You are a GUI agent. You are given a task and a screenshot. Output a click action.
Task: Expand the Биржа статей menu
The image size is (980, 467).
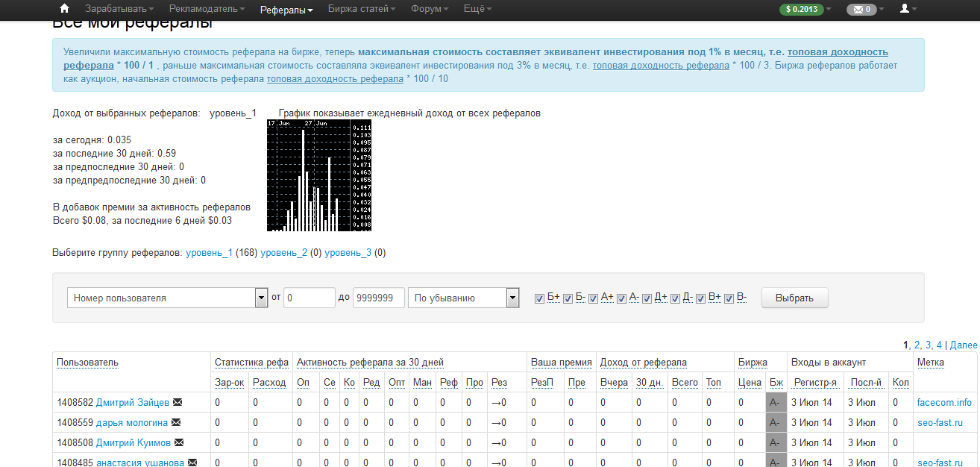(x=362, y=9)
